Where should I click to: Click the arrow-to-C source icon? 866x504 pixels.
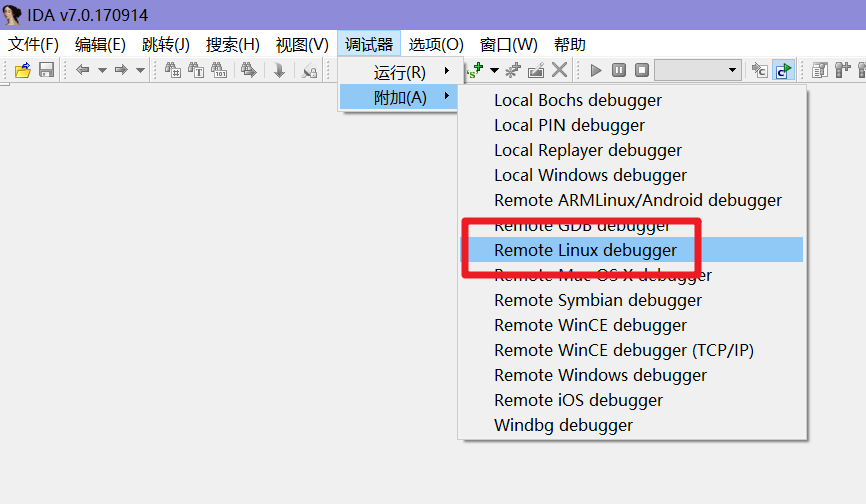pyautogui.click(x=760, y=70)
